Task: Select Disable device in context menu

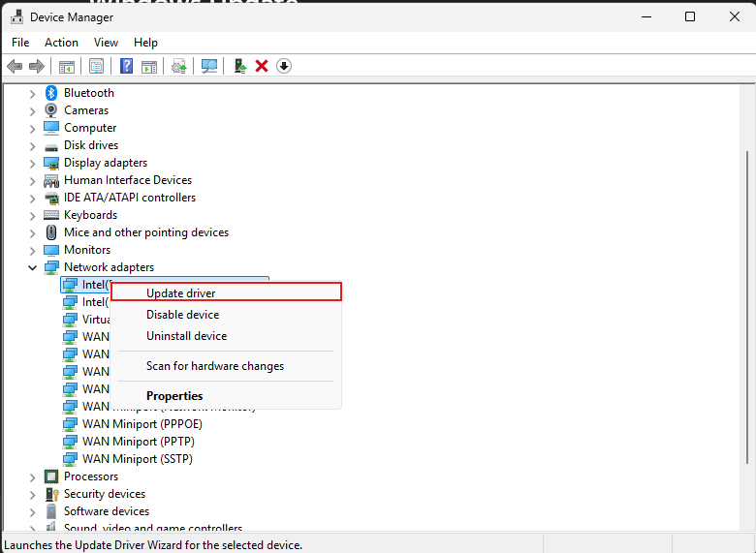Action: click(x=182, y=315)
